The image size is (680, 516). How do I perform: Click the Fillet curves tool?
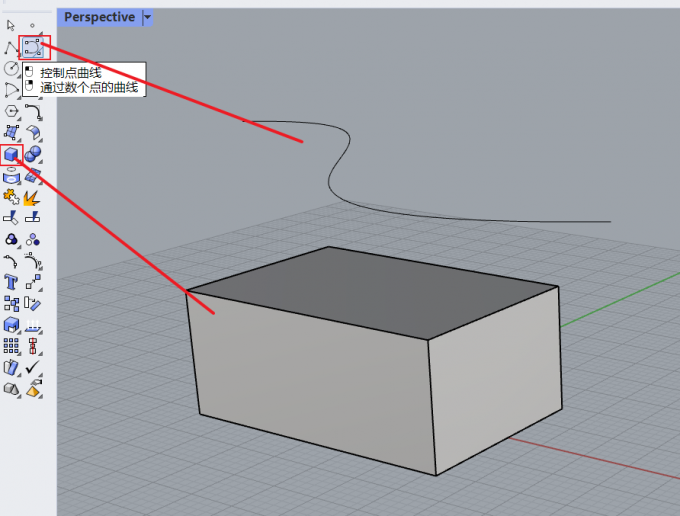pos(33,111)
